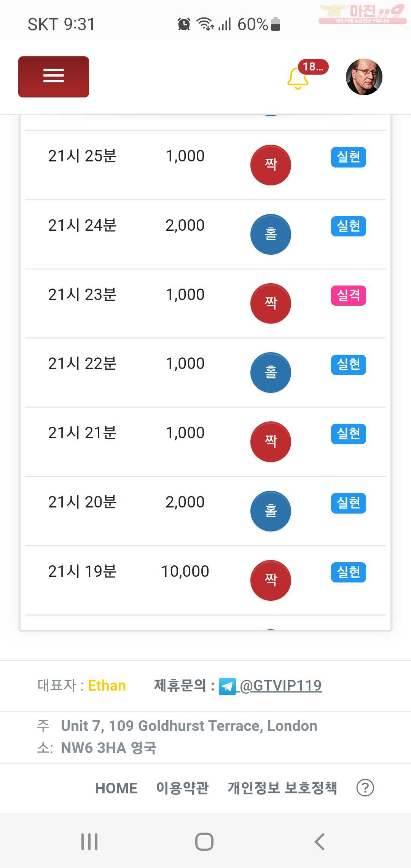411x868 pixels.
Task: Tap the blue 홀 circle at 21시 24분
Action: pyautogui.click(x=271, y=234)
